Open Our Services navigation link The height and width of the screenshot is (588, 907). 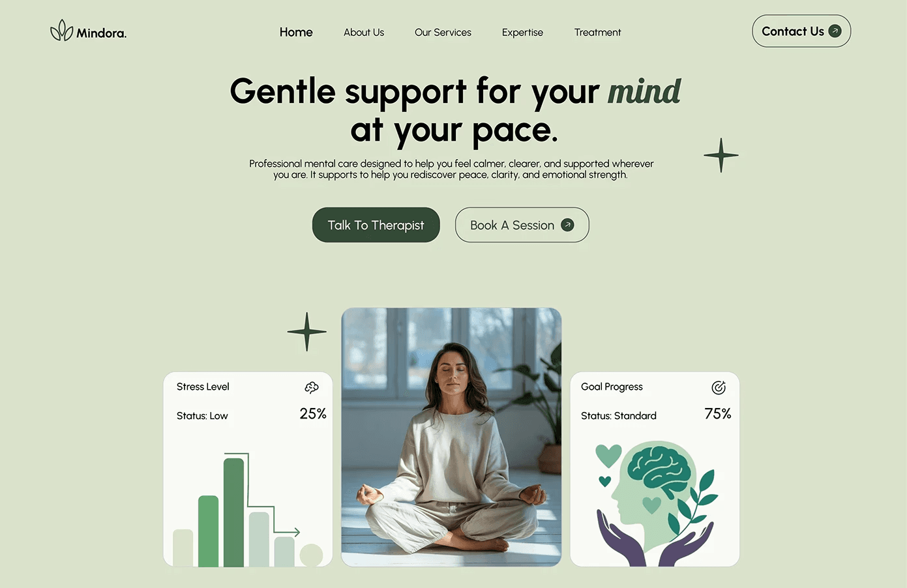click(443, 32)
